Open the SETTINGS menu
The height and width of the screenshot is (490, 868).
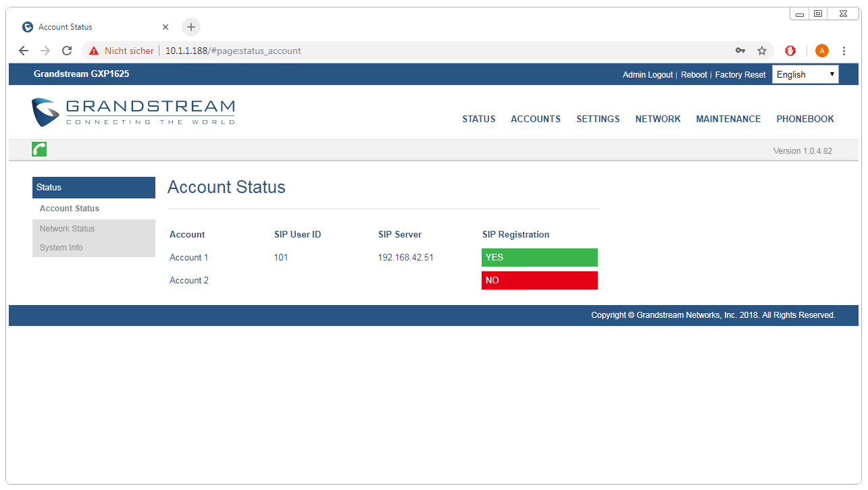click(x=598, y=119)
